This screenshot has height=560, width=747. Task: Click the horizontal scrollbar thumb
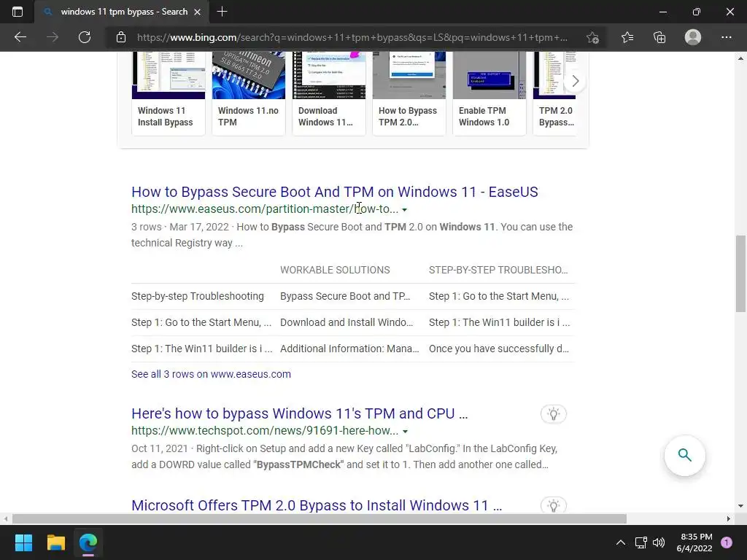320,518
